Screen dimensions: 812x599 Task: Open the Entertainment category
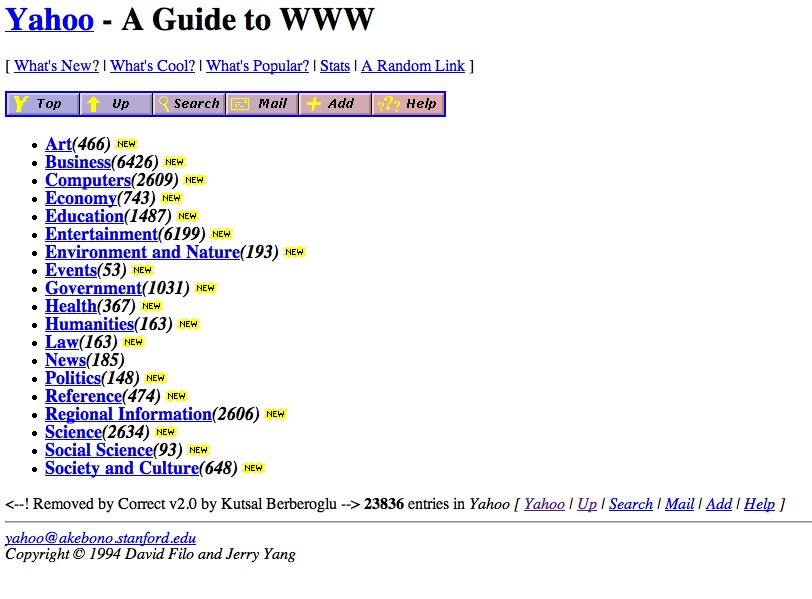coord(101,233)
